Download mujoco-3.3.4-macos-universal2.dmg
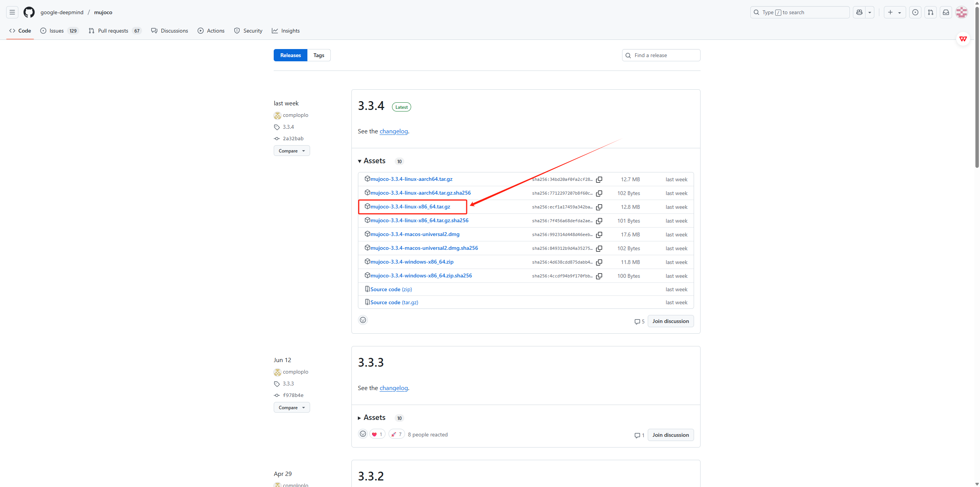The height and width of the screenshot is (487, 980). tap(415, 234)
